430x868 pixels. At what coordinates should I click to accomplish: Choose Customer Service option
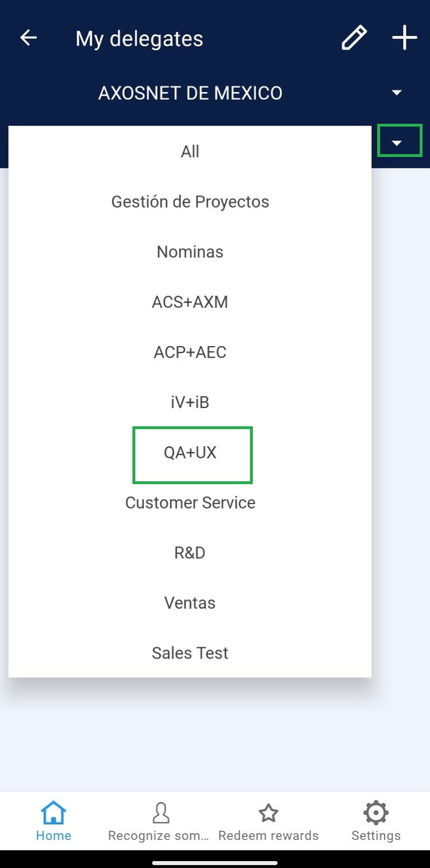coord(190,502)
